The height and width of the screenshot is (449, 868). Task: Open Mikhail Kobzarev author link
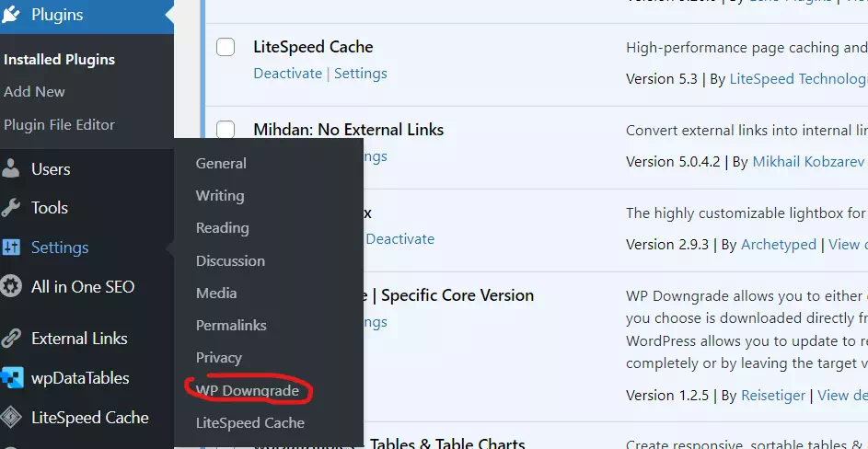click(x=808, y=162)
